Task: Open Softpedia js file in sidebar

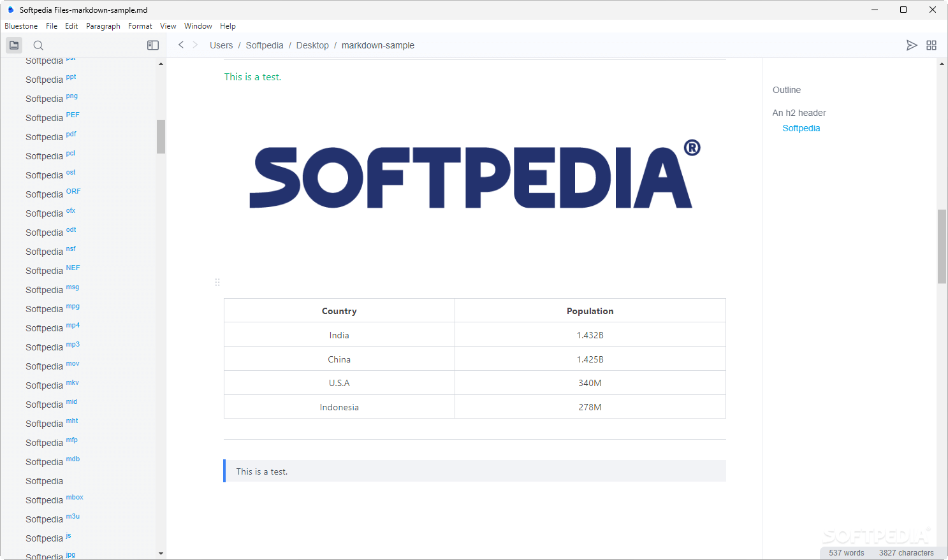Action: tap(48, 538)
